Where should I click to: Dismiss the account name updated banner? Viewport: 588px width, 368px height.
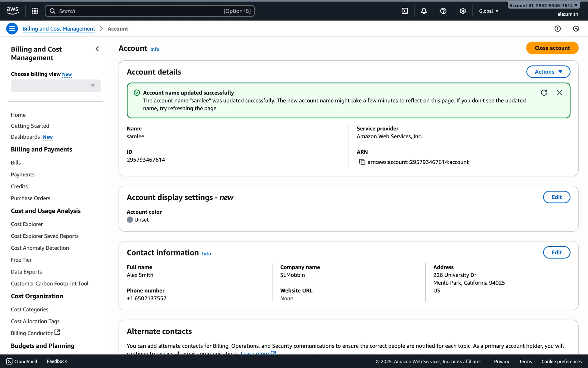click(560, 93)
